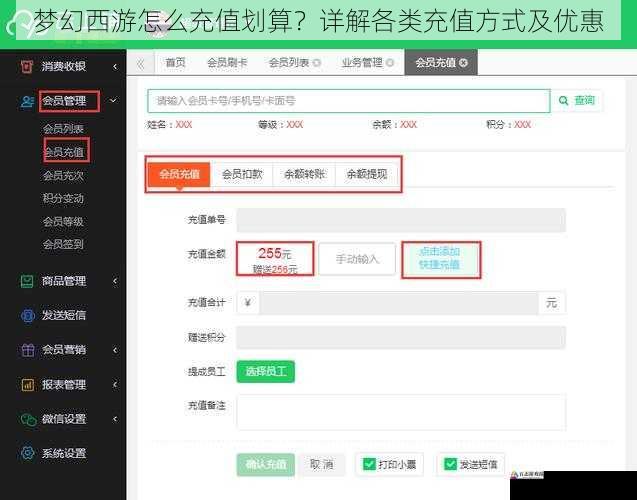Image resolution: width=637 pixels, height=500 pixels.
Task: Toggle the 打印小票 checkbox
Action: (x=369, y=464)
